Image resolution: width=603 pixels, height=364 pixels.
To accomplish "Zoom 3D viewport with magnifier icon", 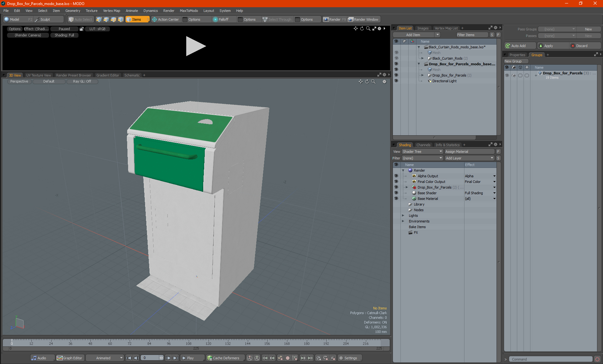I will click(x=373, y=82).
